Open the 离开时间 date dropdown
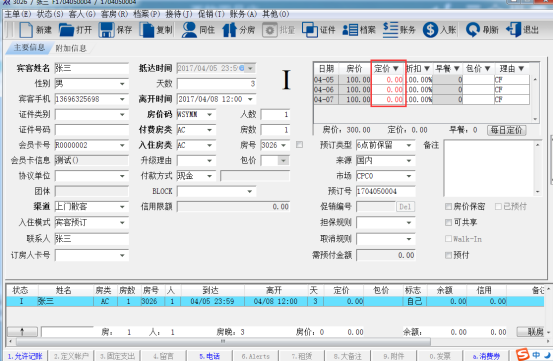The height and width of the screenshot is (362, 553). (250, 99)
